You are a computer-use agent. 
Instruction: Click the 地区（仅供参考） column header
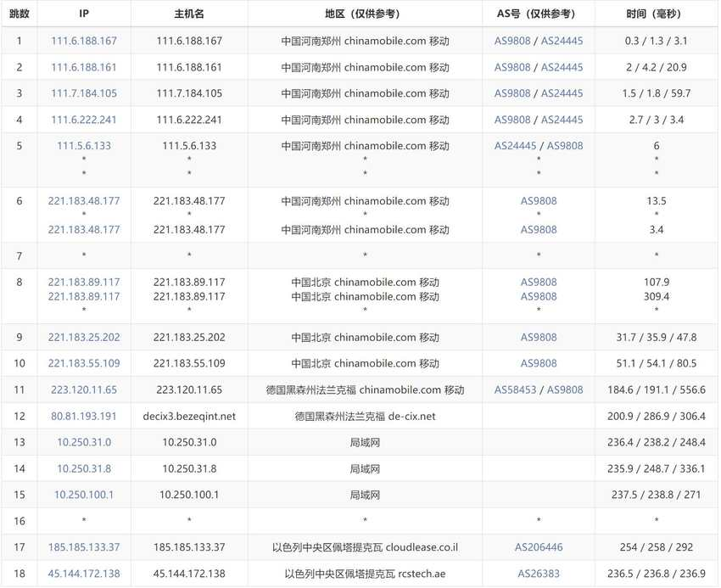365,14
